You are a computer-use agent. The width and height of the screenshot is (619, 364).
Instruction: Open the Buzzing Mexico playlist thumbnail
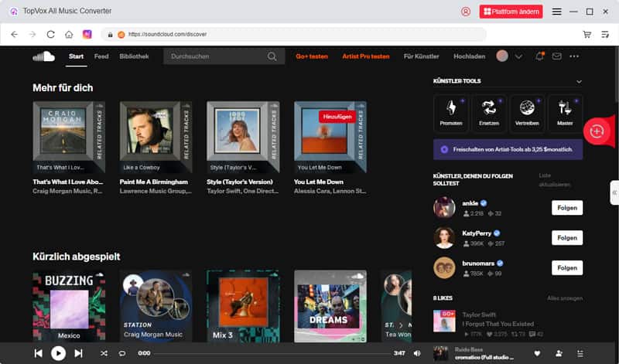tap(69, 306)
